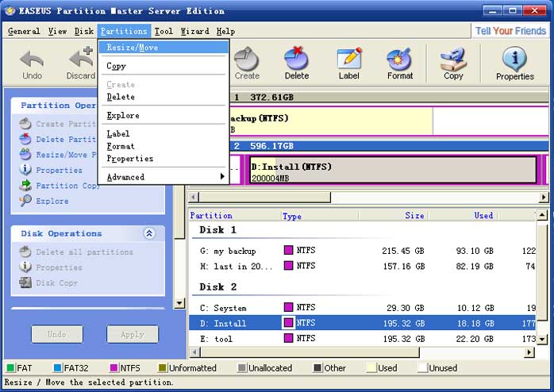Click the partition list scroll-down arrow
The image size is (554, 392).
pos(542,340)
